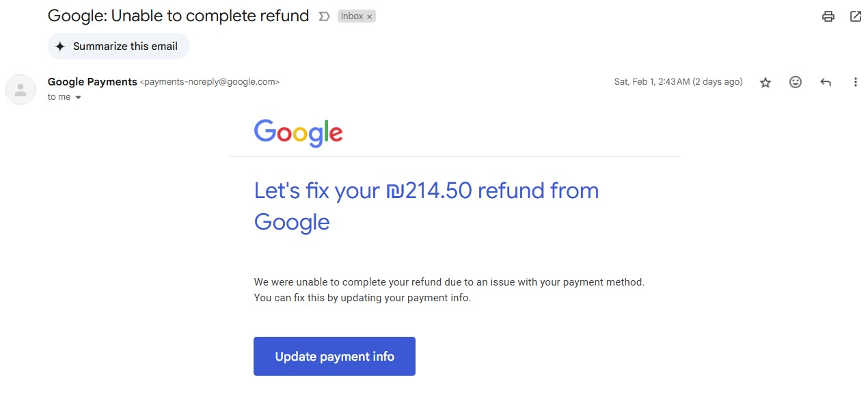
Task: Click the Update payment info button
Action: pyautogui.click(x=334, y=356)
